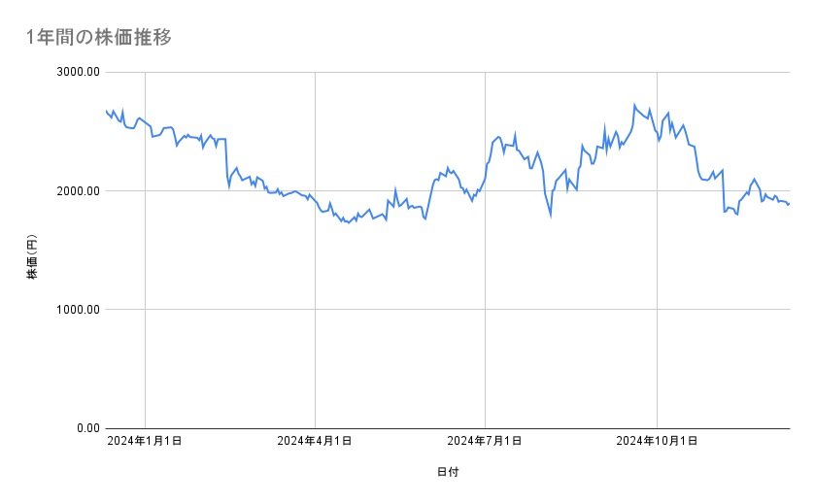
Task: Select the 2024年4月1日 date label
Action: 315,442
